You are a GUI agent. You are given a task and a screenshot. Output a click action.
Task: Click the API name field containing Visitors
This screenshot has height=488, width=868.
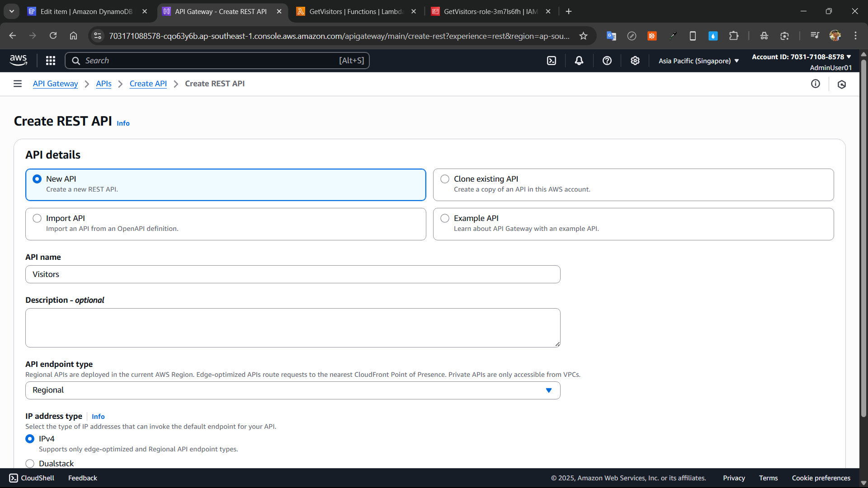click(292, 274)
